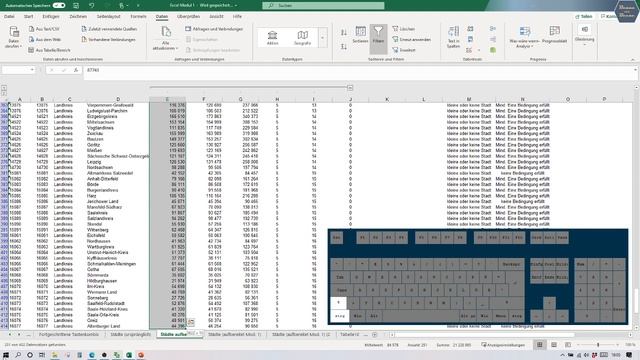Click the Teilen share button
Viewport: 640px width, 360px height.
[x=584, y=16]
